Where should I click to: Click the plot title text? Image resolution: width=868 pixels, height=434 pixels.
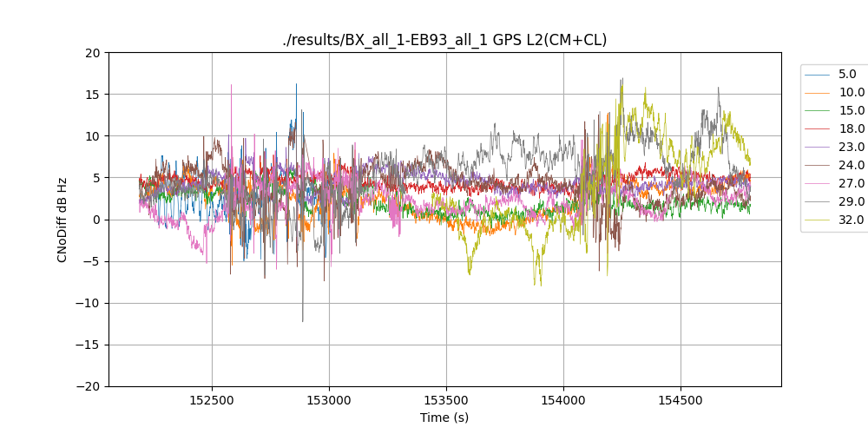click(444, 40)
